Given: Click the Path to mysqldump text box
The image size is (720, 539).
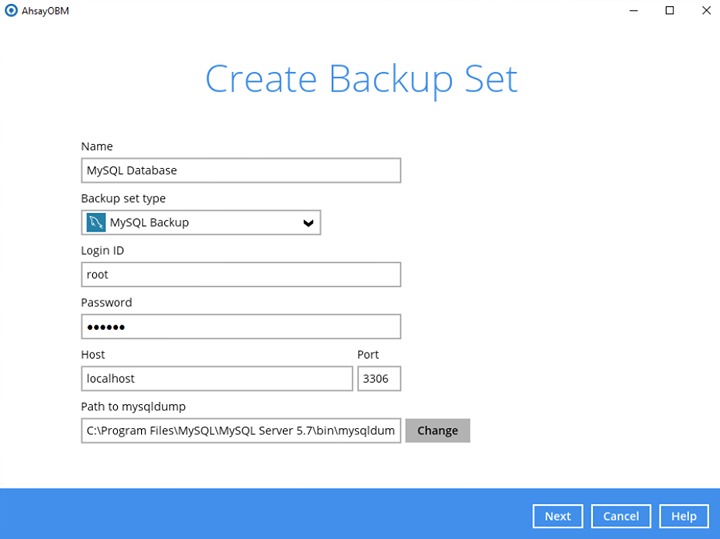Looking at the screenshot, I should click(x=240, y=431).
